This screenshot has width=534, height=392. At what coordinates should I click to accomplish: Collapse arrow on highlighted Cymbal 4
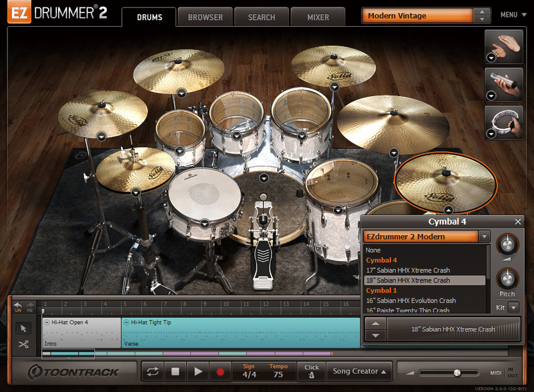pyautogui.click(x=449, y=210)
